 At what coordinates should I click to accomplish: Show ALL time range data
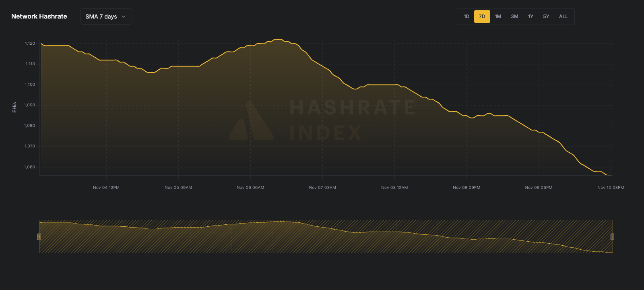(563, 17)
